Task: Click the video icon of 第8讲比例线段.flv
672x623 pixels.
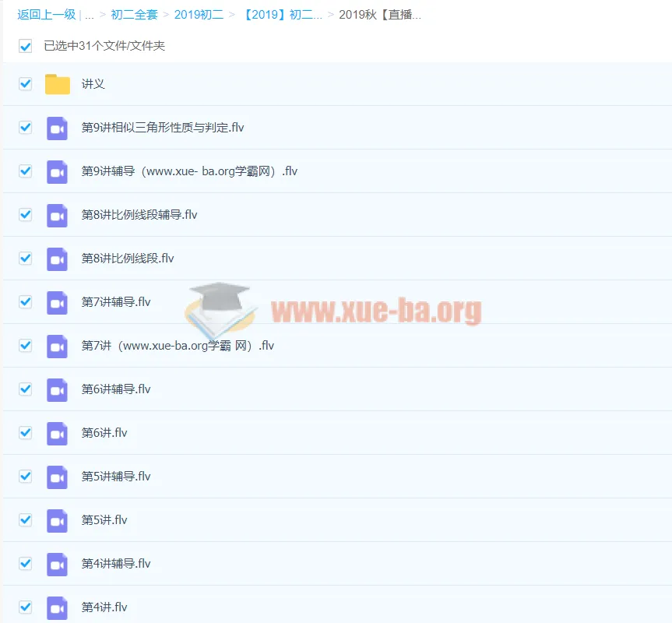Action: [57, 259]
